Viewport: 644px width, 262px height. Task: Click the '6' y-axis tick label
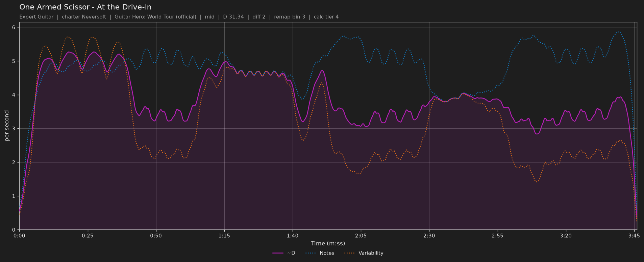click(x=14, y=27)
